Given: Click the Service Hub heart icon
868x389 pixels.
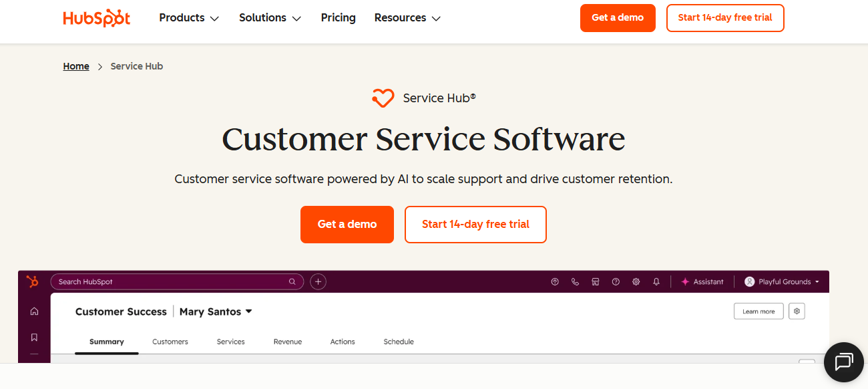Looking at the screenshot, I should (x=383, y=98).
